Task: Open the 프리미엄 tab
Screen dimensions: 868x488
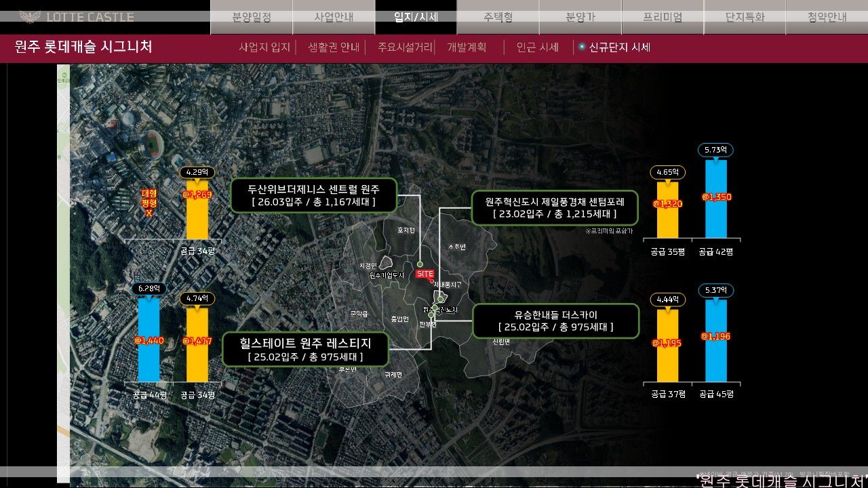Action: click(x=663, y=17)
